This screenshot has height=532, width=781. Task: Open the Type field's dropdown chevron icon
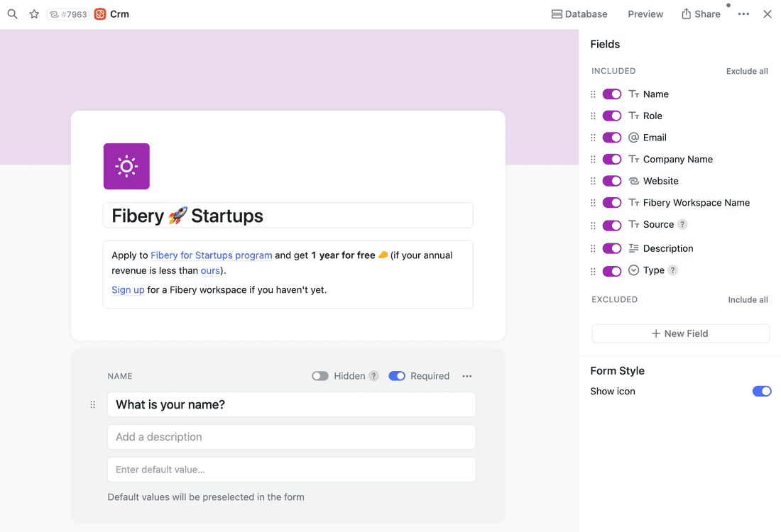pos(633,270)
